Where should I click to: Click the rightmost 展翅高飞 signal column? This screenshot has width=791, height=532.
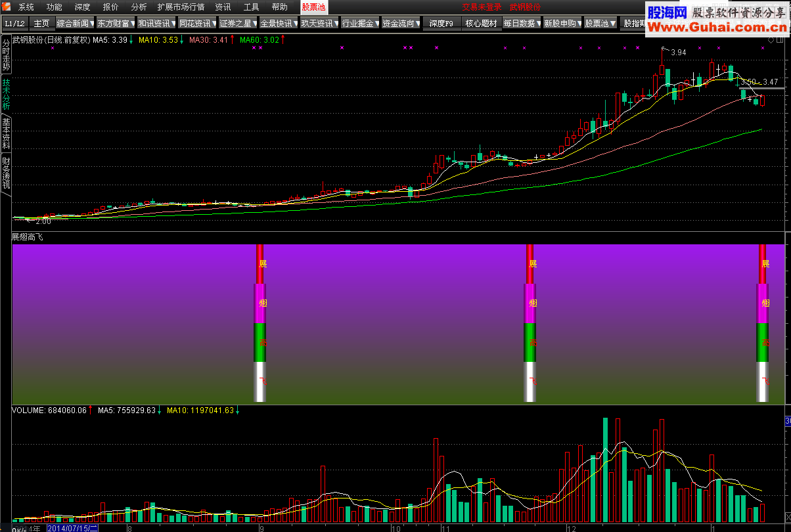tap(763, 323)
